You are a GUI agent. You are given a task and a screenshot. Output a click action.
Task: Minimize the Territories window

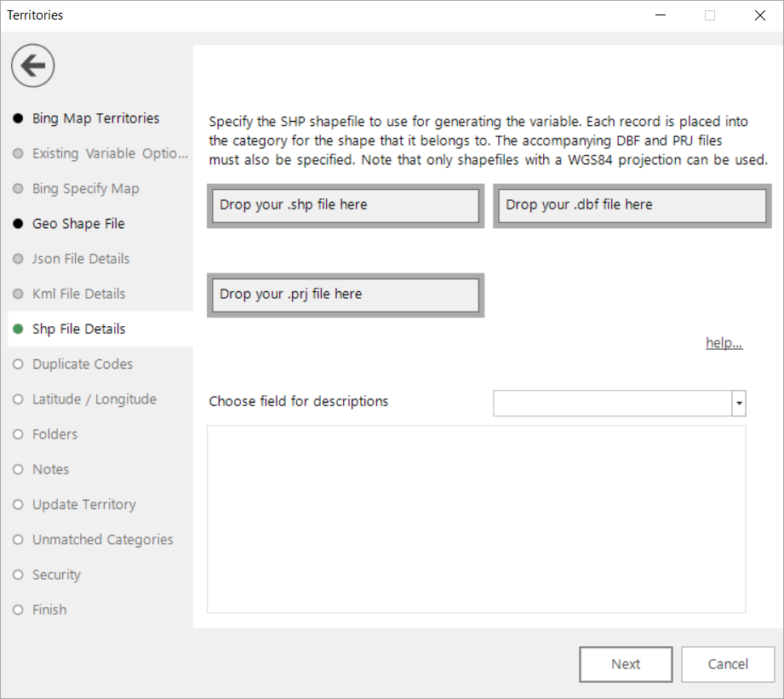661,15
